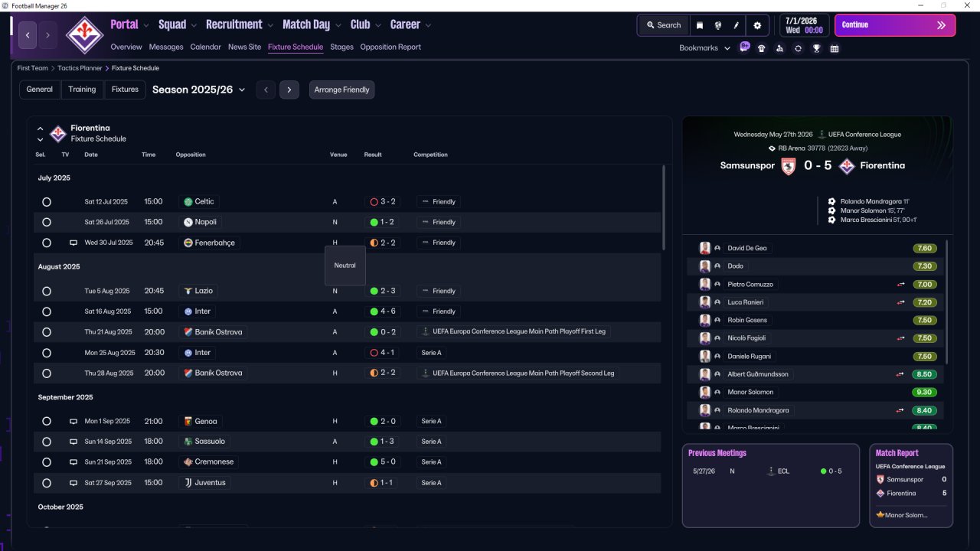Screen dimensions: 980x551
Task: Open the Celtic opposition link
Action: (x=198, y=202)
